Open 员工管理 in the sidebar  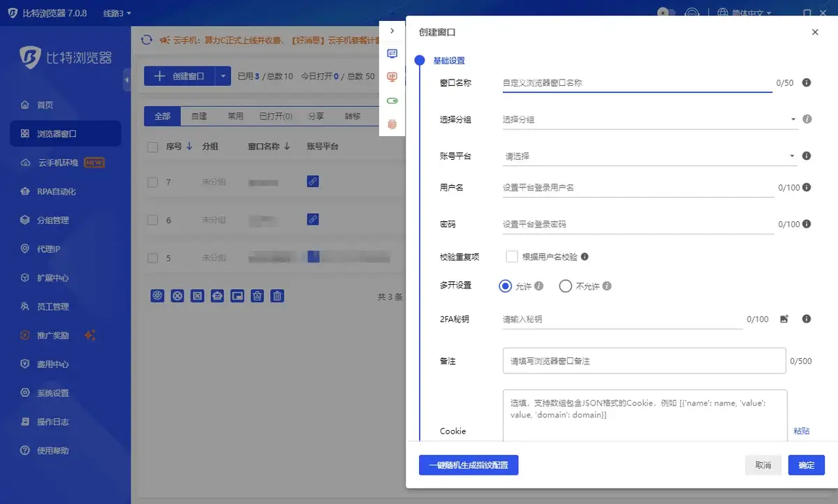point(44,306)
